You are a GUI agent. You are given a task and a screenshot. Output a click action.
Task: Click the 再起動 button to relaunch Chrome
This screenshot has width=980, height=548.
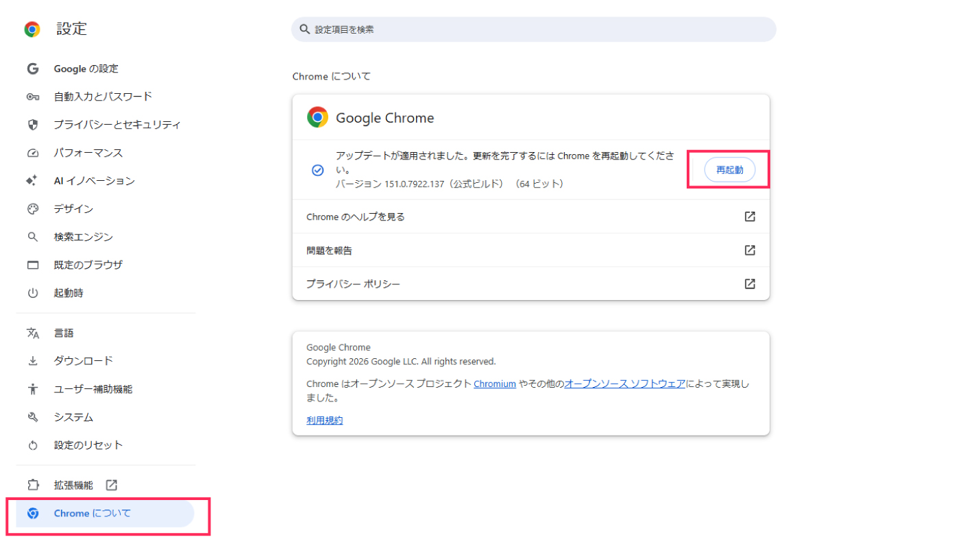pos(730,170)
